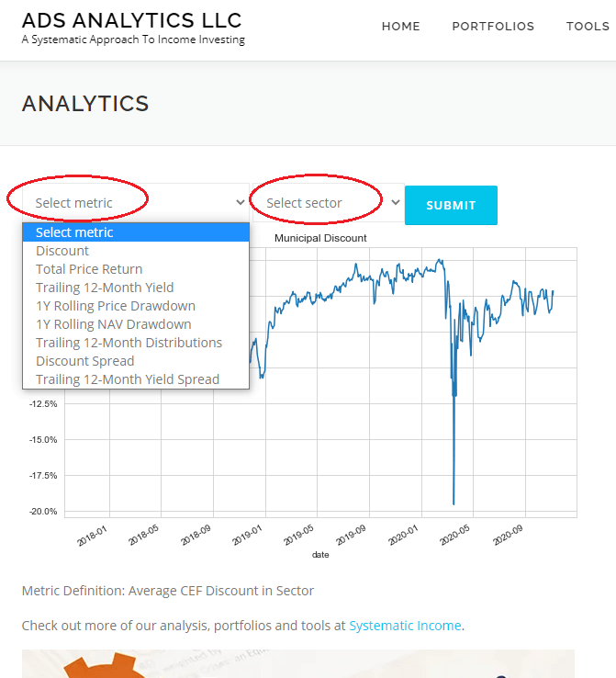Go to the Home page

400,27
